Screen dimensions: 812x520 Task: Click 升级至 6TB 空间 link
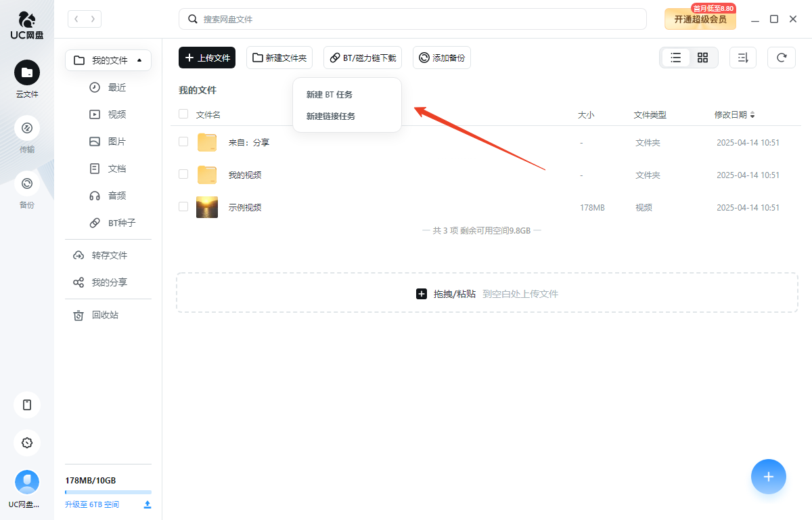click(x=92, y=504)
